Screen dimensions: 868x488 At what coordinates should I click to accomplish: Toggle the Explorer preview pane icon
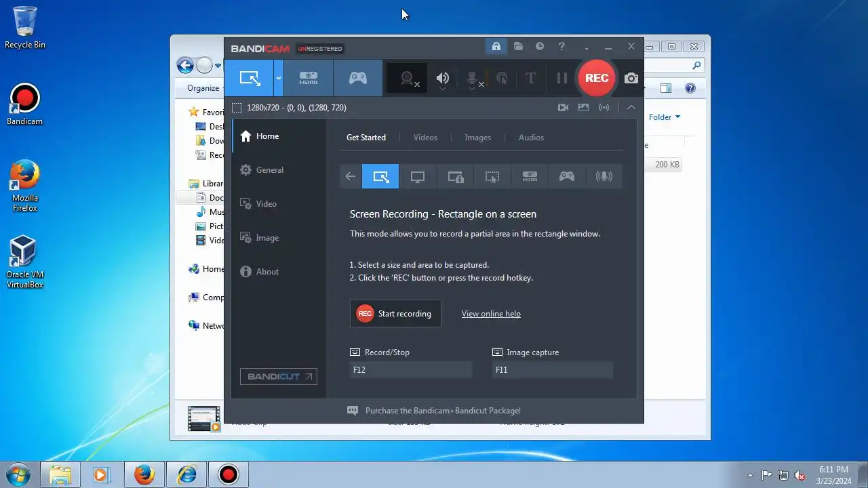[666, 88]
